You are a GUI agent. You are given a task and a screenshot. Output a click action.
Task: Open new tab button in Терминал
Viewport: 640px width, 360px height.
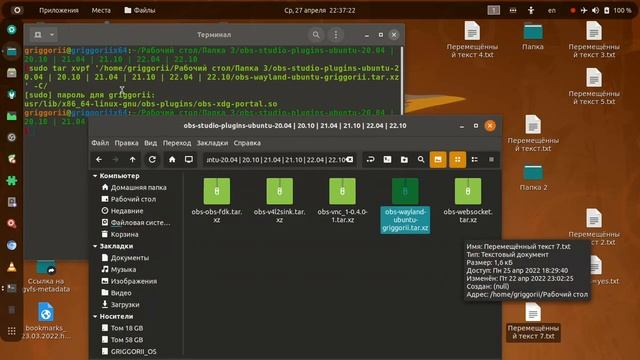38,35
